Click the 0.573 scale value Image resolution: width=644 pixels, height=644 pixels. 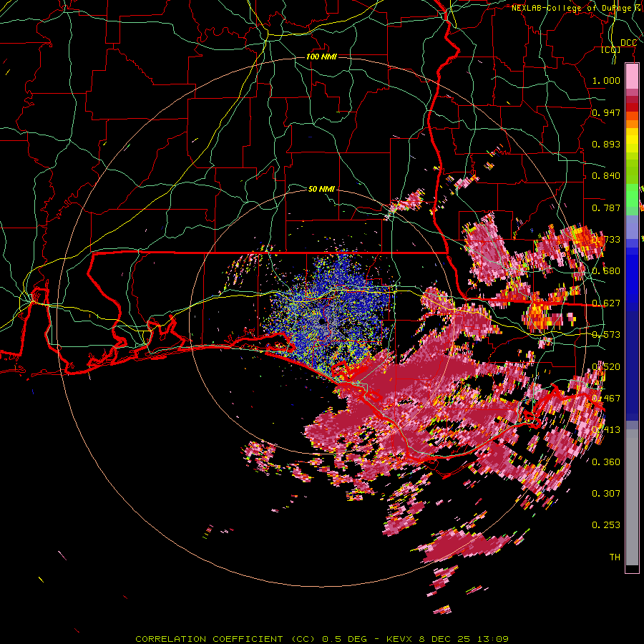(606, 335)
